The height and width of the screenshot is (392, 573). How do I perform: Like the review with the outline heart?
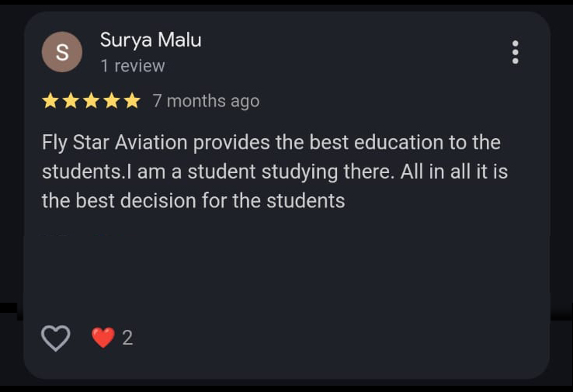(55, 338)
